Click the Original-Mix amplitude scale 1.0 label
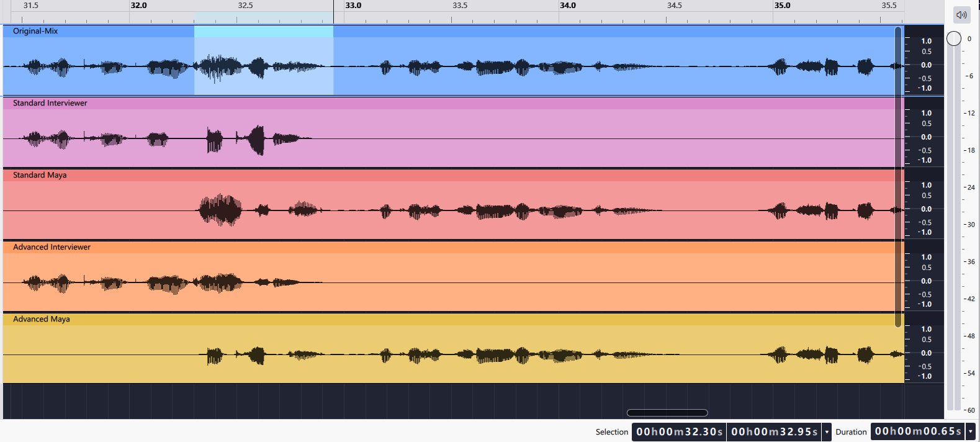The image size is (980, 442). (x=926, y=41)
